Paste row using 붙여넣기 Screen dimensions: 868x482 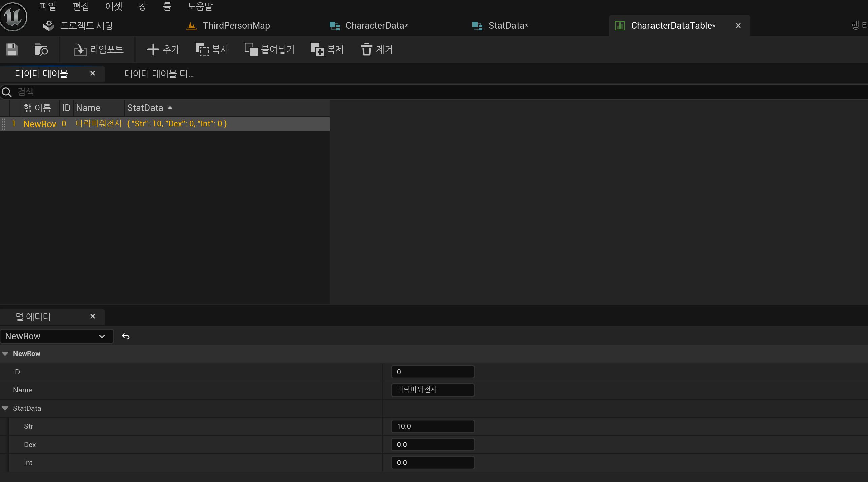pyautogui.click(x=269, y=49)
